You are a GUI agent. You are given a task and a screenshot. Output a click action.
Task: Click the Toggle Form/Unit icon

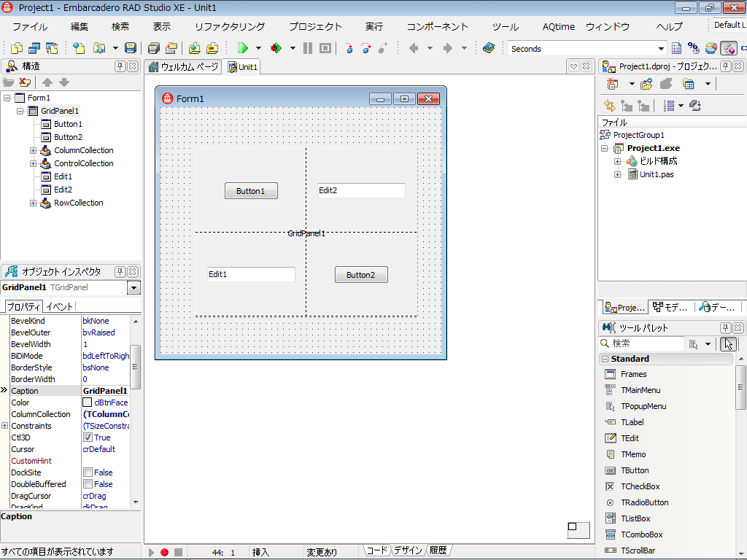point(52,48)
